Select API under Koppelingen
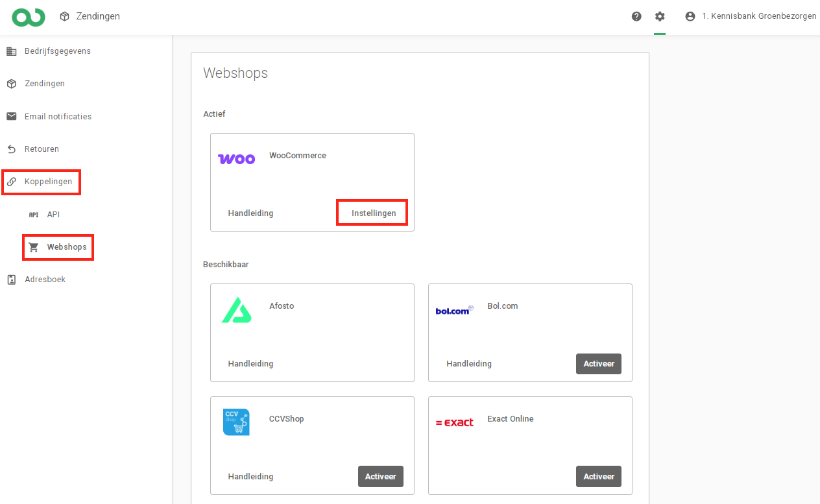820x504 pixels. (x=53, y=215)
